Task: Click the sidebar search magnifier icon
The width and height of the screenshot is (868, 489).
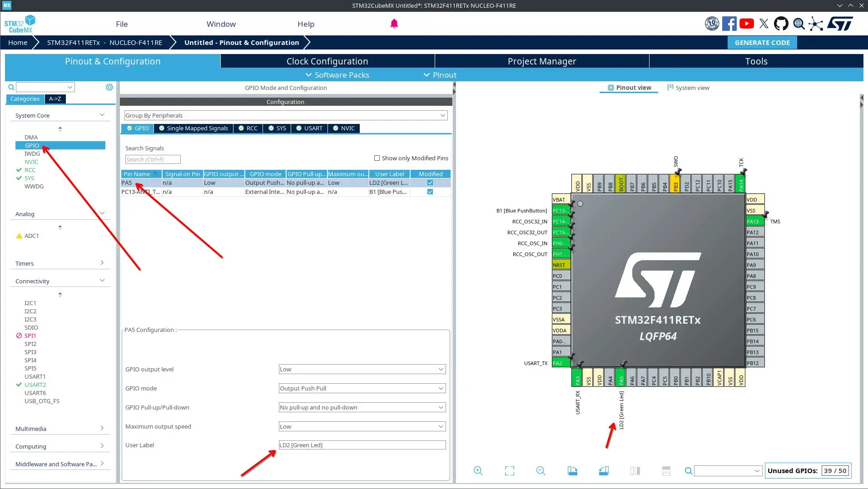Action: click(x=11, y=87)
